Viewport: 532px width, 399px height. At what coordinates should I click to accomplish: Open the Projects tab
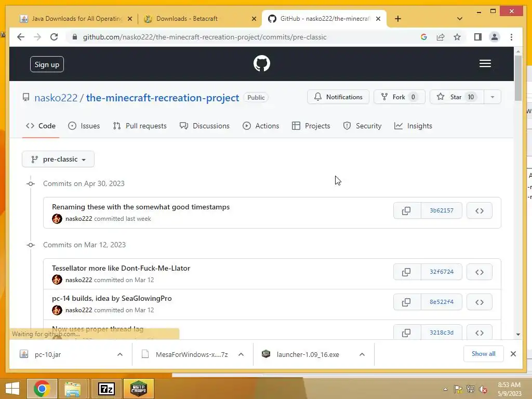point(311,126)
